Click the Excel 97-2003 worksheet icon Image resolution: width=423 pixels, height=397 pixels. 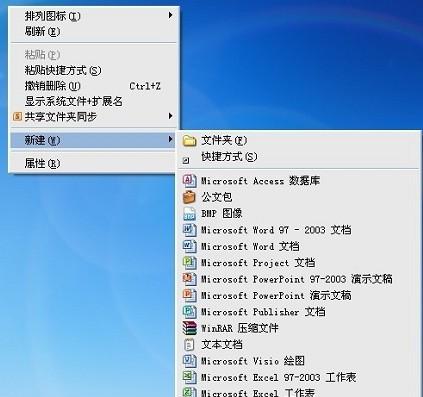coord(189,377)
